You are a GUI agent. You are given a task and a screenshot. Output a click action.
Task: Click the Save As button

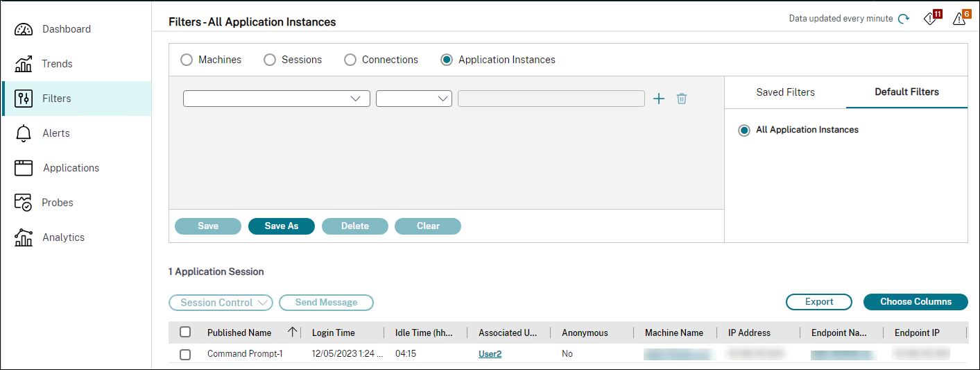281,226
